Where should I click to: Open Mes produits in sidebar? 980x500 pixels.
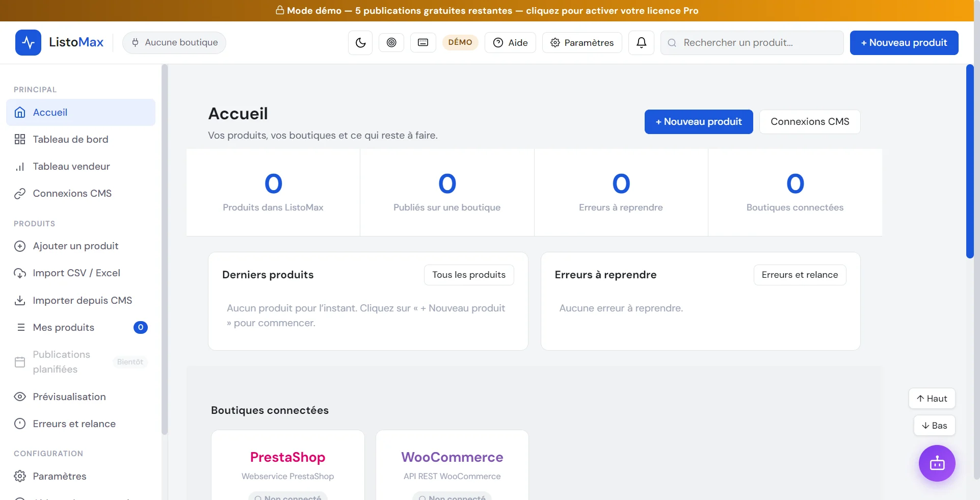pyautogui.click(x=81, y=328)
